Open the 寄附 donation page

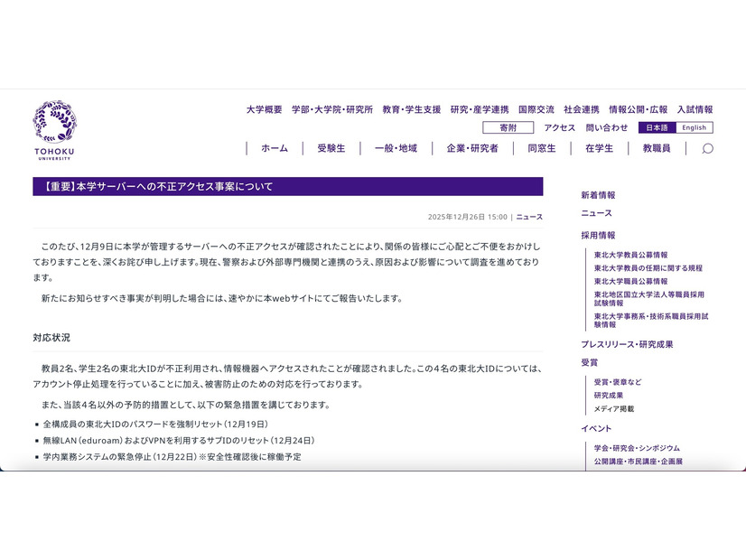pyautogui.click(x=509, y=127)
